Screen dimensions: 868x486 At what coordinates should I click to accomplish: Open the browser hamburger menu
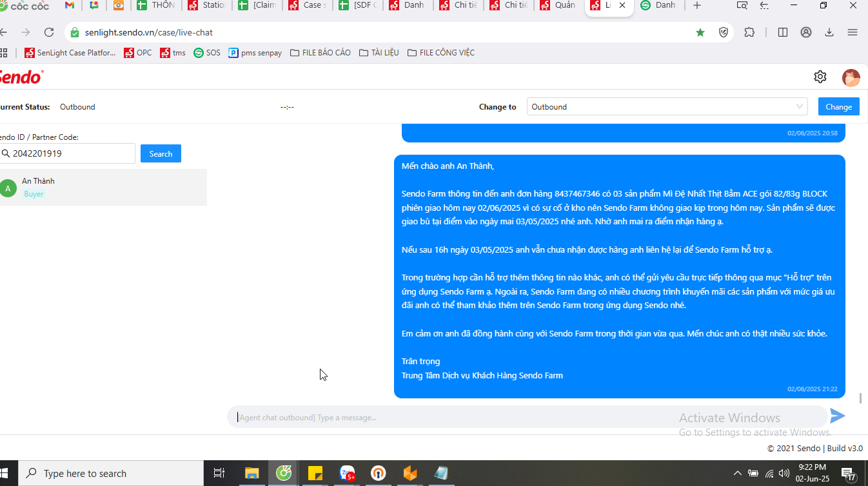(853, 32)
